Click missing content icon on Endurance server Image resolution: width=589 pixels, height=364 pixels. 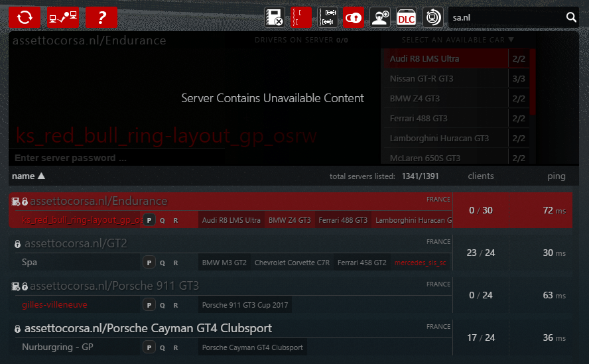tap(16, 202)
